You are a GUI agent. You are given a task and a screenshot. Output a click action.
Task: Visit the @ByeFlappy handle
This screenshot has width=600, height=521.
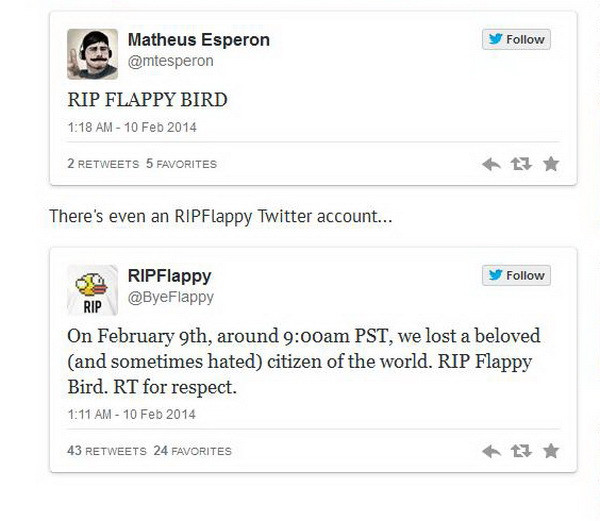click(x=171, y=297)
